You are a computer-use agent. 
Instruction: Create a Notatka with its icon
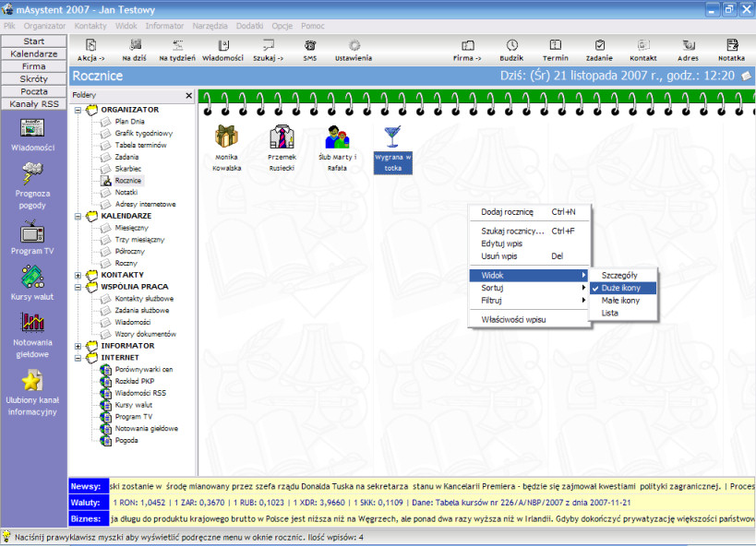[731, 50]
